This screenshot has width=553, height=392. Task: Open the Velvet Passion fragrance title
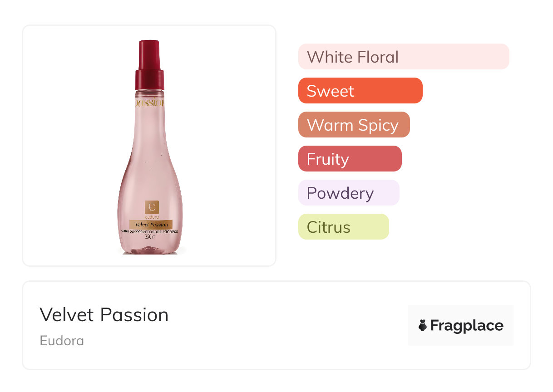coord(104,315)
